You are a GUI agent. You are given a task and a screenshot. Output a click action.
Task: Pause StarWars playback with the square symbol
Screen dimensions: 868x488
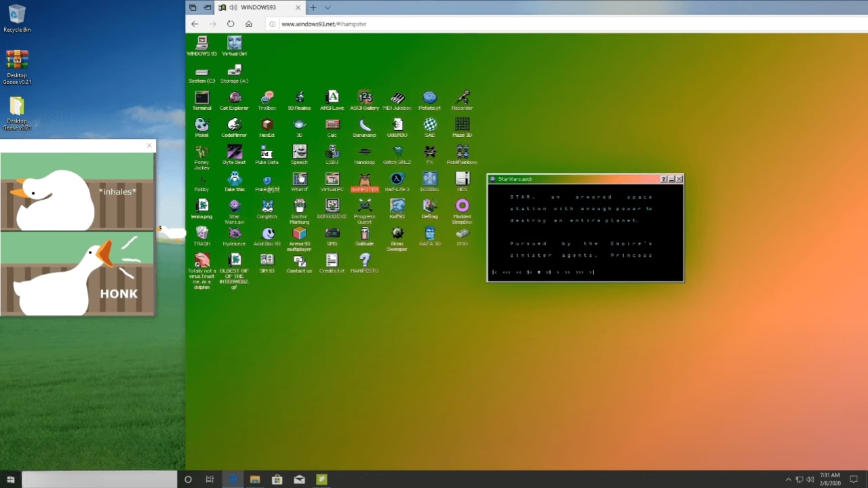click(x=538, y=272)
